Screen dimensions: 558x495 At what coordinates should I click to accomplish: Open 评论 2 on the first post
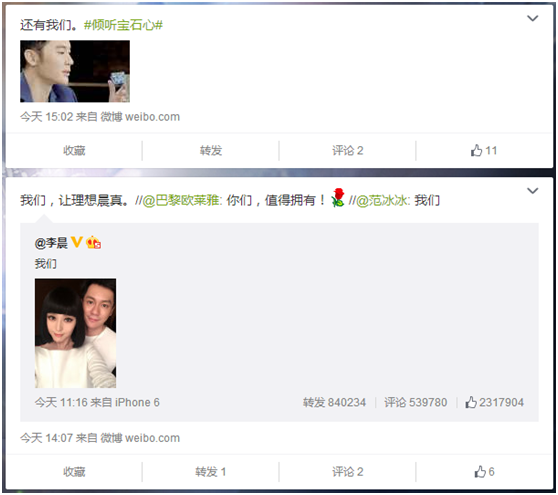click(x=348, y=151)
